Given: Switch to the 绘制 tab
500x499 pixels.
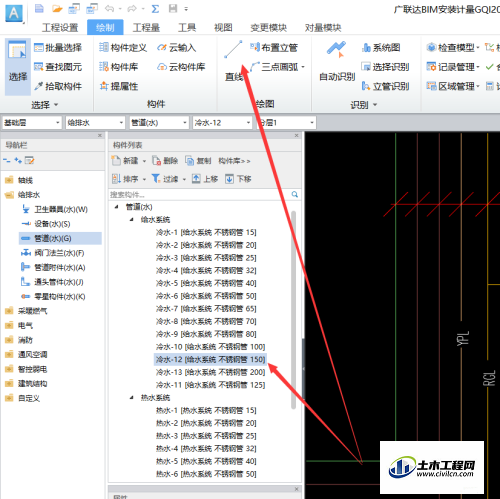Looking at the screenshot, I should [x=105, y=27].
